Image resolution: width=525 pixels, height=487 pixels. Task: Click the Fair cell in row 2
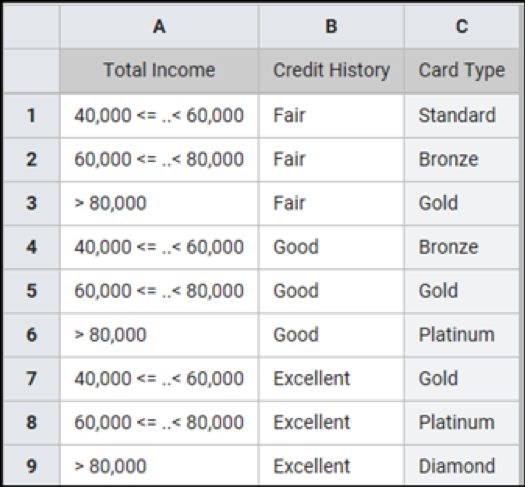click(331, 159)
